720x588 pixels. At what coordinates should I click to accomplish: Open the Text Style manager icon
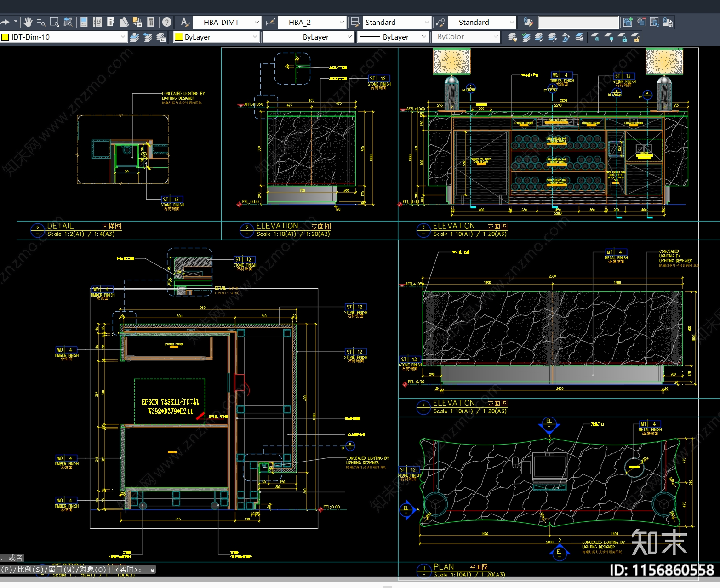pos(184,22)
